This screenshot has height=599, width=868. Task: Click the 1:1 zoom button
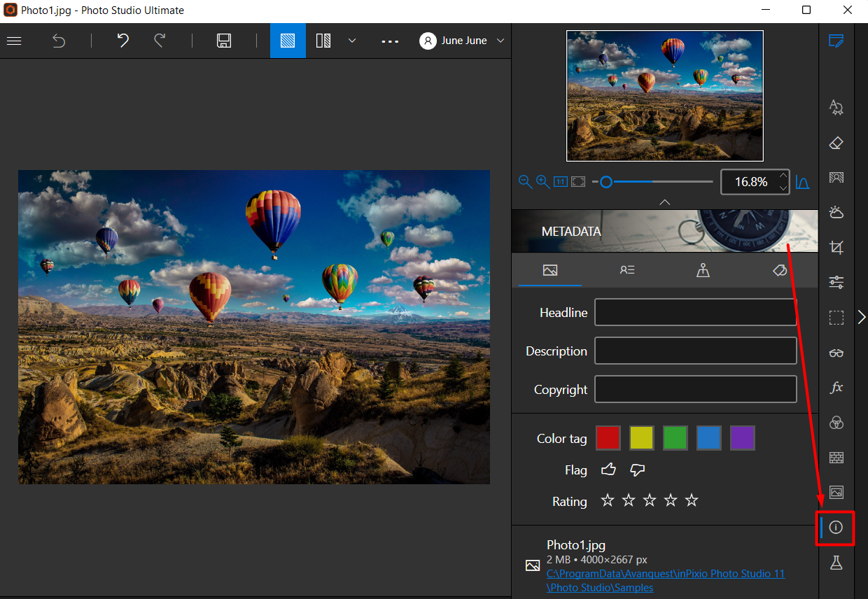pyautogui.click(x=561, y=182)
